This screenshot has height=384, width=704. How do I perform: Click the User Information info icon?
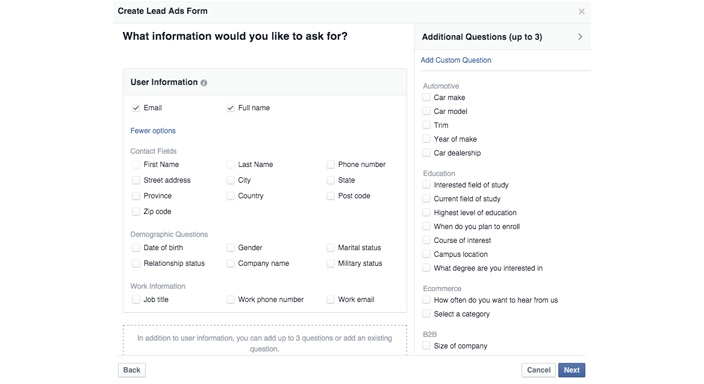204,83
